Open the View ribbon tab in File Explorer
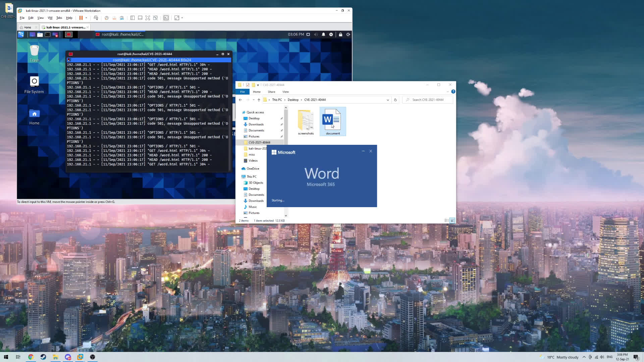Screen dimensions: 644x362 coord(285,92)
